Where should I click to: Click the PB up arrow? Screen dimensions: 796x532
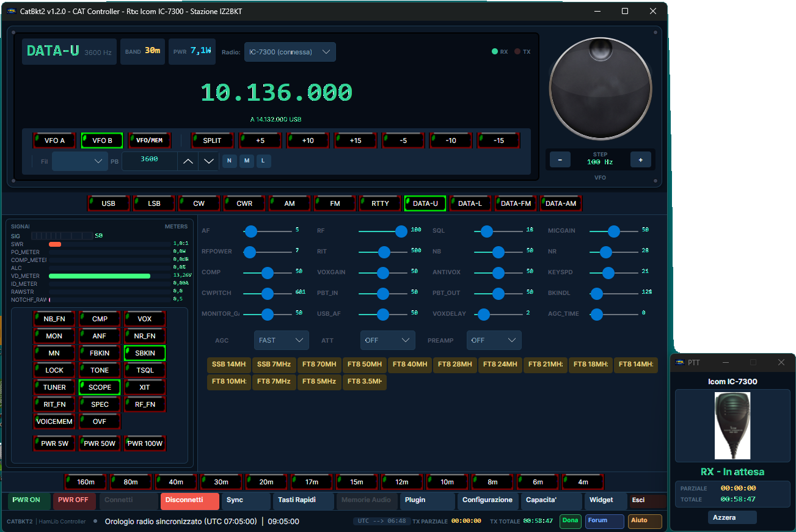tap(188, 161)
